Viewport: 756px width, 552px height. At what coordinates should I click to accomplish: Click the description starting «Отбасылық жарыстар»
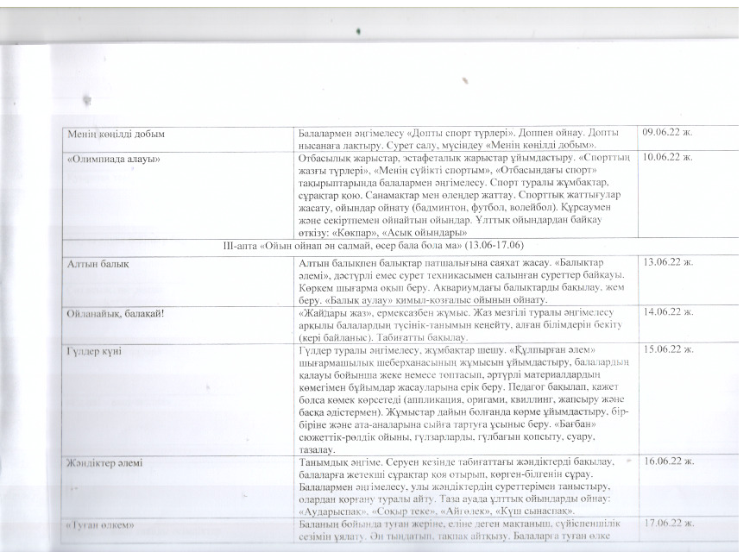click(x=466, y=196)
